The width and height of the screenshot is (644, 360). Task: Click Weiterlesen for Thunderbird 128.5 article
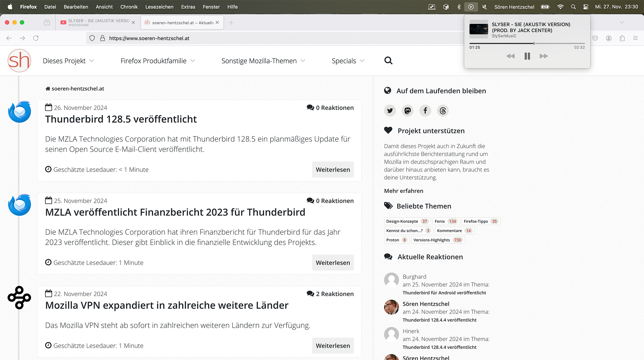pyautogui.click(x=333, y=169)
